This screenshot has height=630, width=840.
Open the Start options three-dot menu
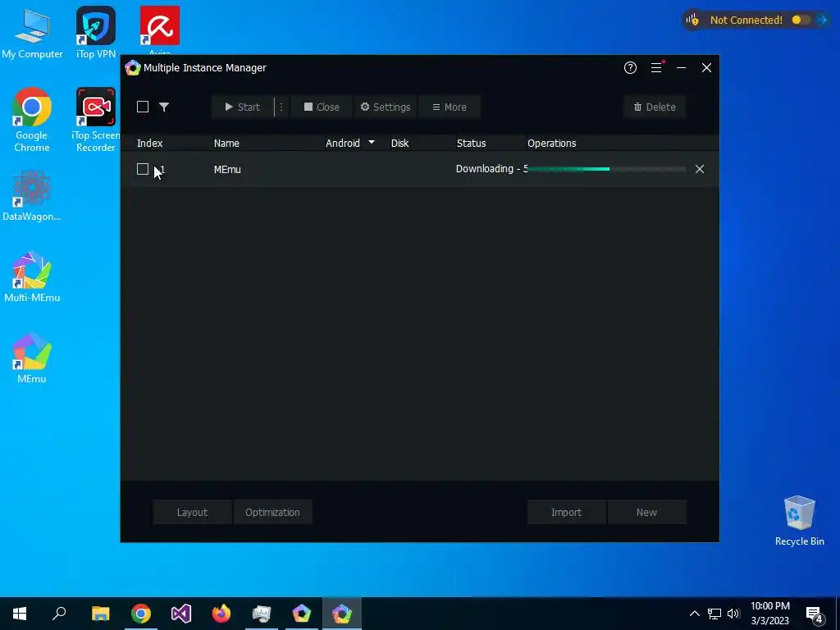click(281, 107)
